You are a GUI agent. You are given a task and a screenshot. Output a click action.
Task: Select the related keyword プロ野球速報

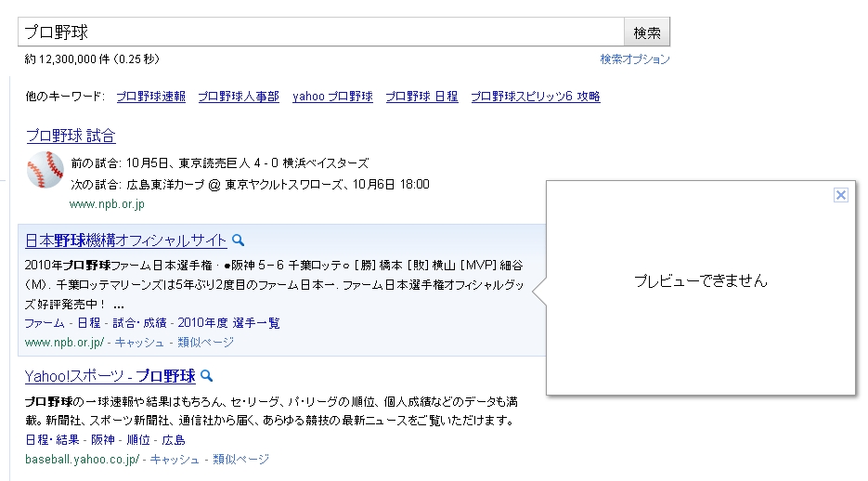click(x=150, y=97)
